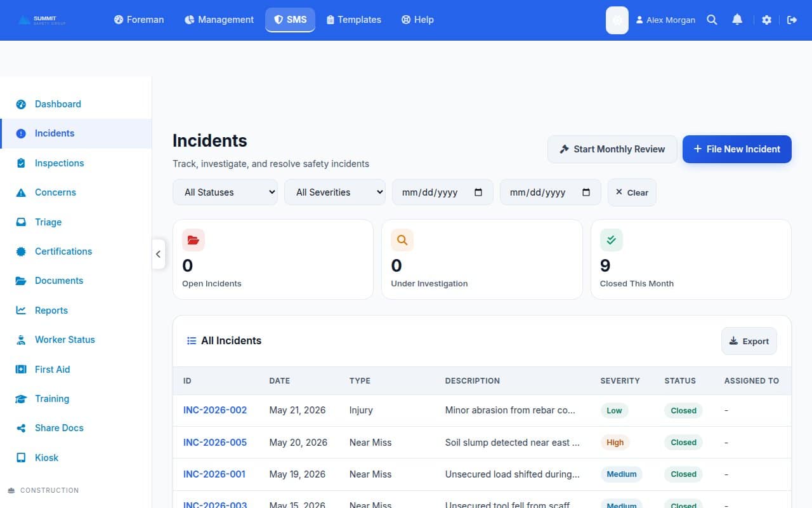Open settings gear in the top bar
812x508 pixels.
point(766,20)
